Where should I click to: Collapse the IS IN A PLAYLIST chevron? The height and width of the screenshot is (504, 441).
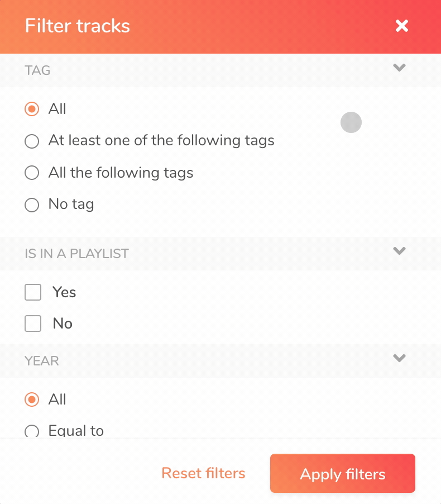point(399,251)
